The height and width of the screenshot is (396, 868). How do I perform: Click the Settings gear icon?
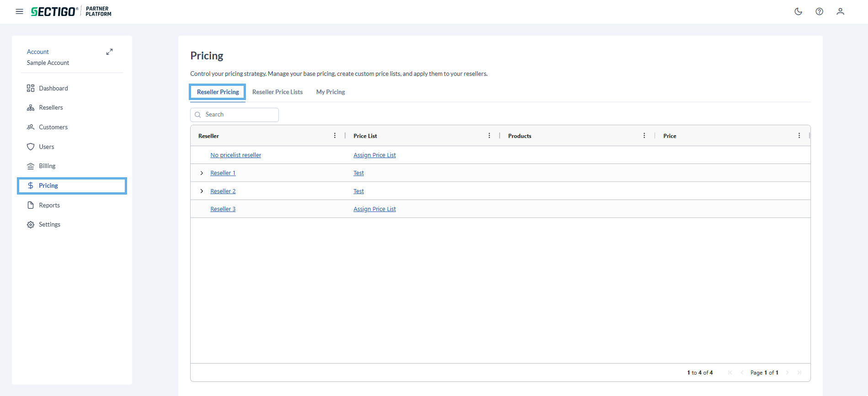pos(31,225)
